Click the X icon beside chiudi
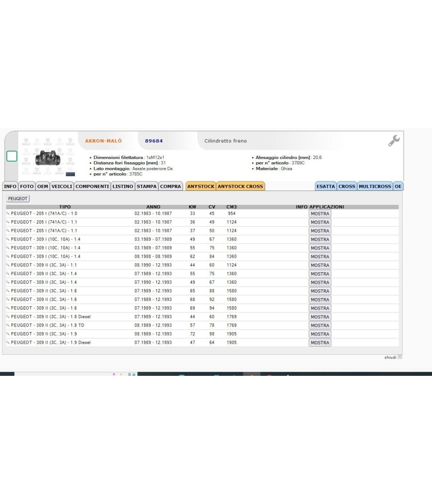432x504 pixels. (400, 357)
